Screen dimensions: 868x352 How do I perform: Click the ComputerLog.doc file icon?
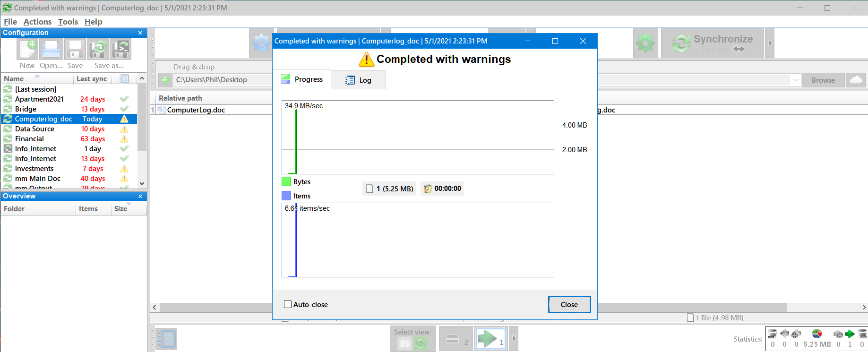tap(162, 110)
